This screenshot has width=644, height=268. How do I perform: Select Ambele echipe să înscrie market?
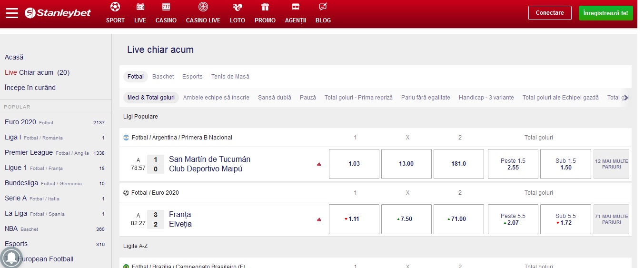[216, 98]
